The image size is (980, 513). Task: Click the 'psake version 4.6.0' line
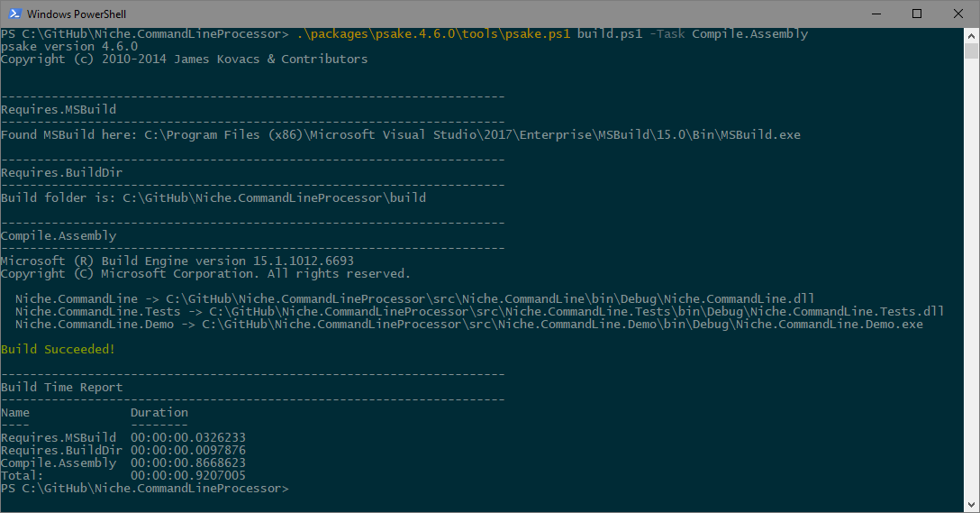click(x=69, y=46)
